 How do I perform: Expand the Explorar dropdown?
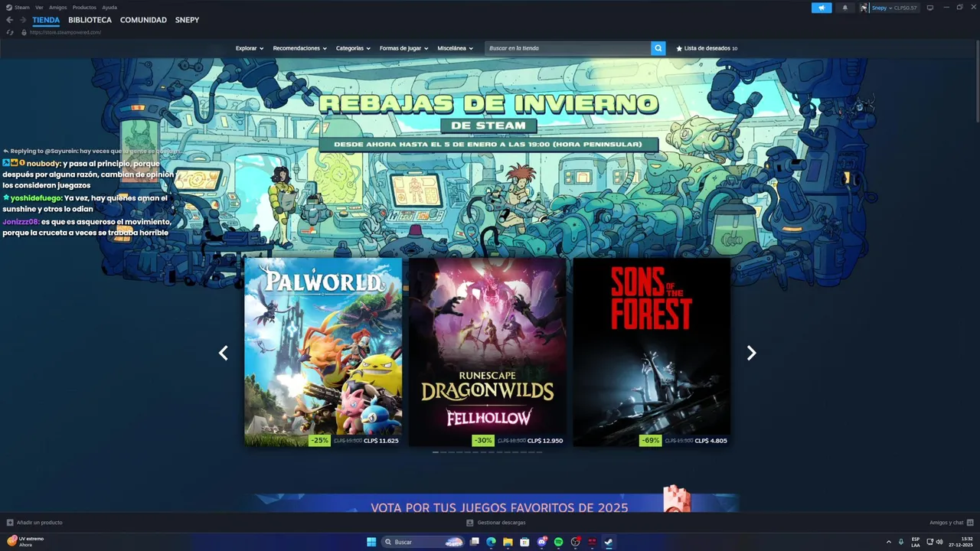[x=250, y=48]
